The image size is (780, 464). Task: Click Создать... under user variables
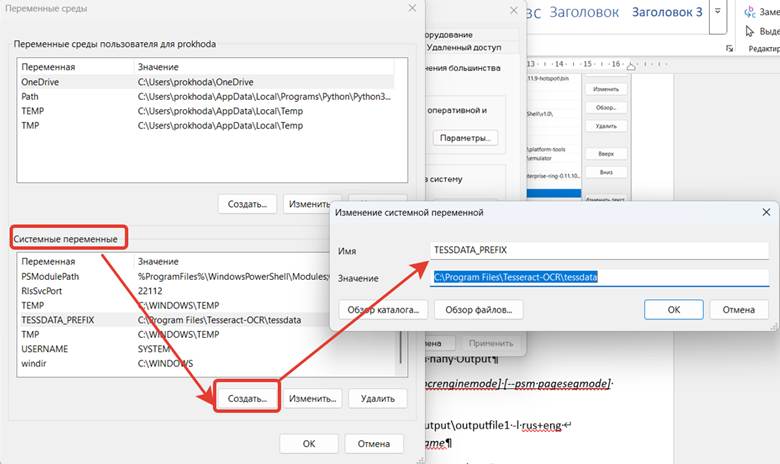[247, 204]
